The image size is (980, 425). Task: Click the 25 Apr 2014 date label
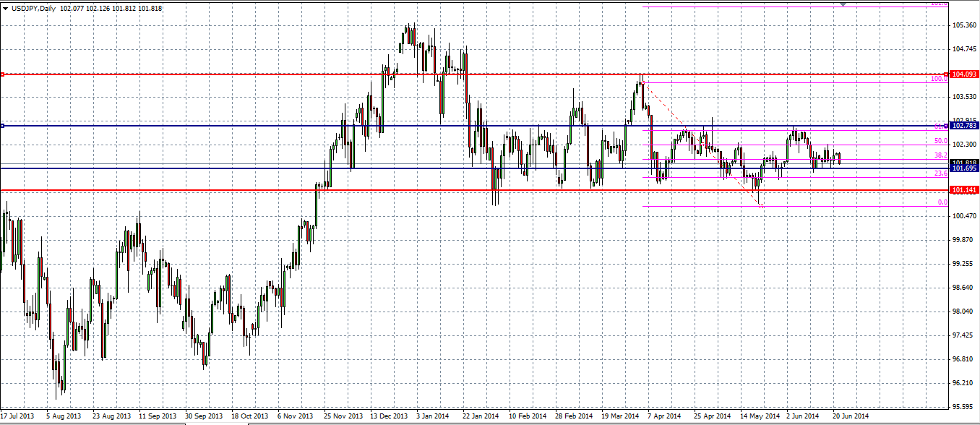click(712, 417)
